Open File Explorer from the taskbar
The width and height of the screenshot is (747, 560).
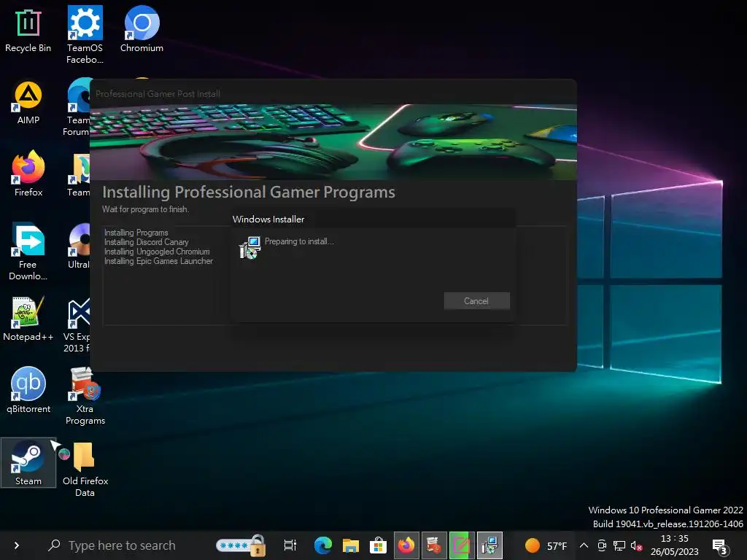point(351,545)
